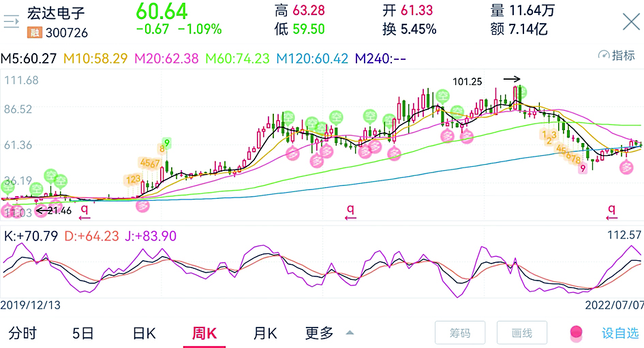
Task: Toggle the pink circle beside 设自选
Action: 576,333
